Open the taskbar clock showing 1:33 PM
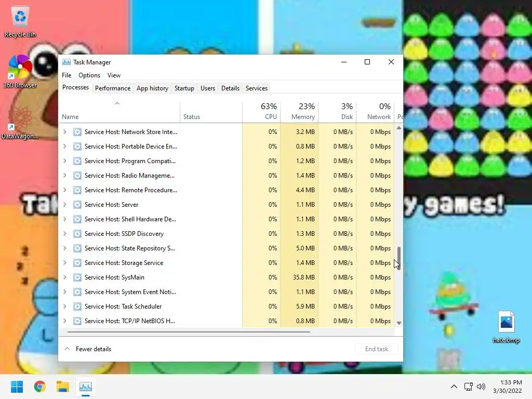Viewport: 532px width, 399px height. pos(508,387)
